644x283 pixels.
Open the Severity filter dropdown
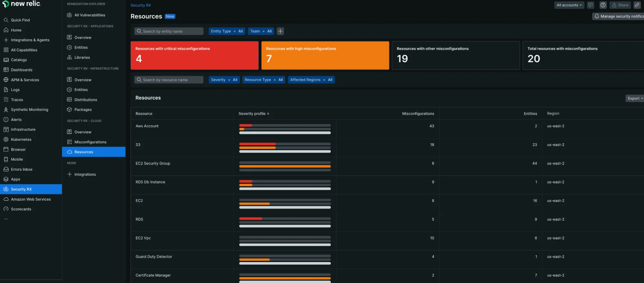224,80
